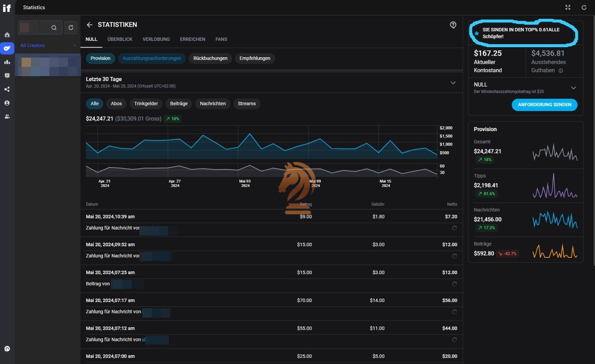595x364 pixels.
Task: Click refresh button next to creator search
Action: [71, 27]
